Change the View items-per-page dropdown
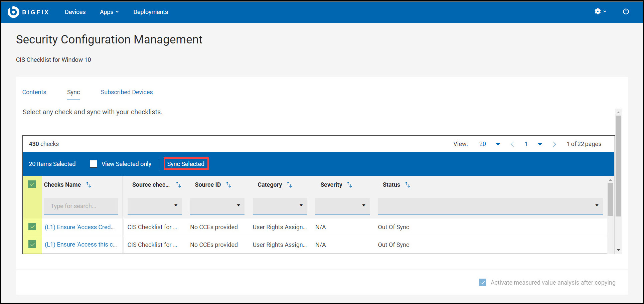Screen dimensions: 644x304 pos(489,144)
